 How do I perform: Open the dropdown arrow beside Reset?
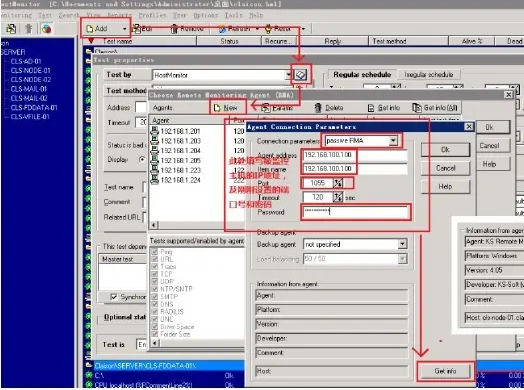303,29
